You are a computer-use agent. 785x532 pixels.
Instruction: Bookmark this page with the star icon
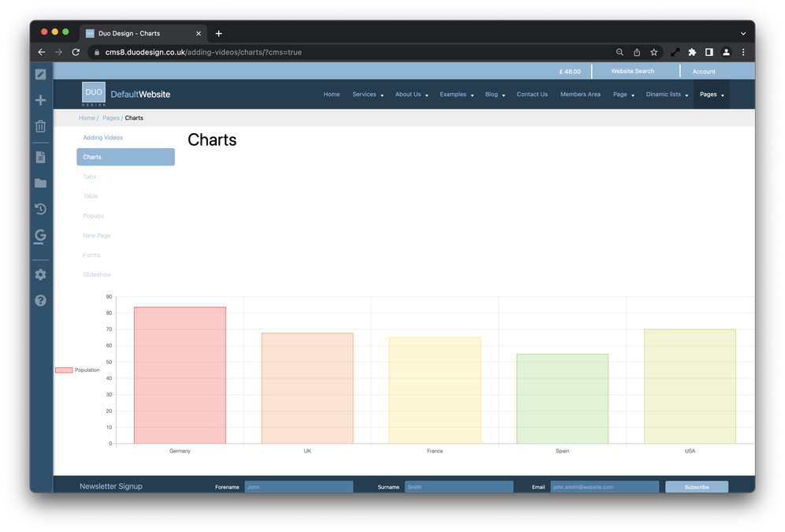point(653,52)
